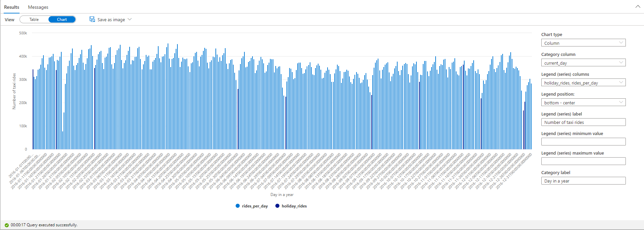Switch view to Table
This screenshot has width=644, height=230.
(x=34, y=20)
